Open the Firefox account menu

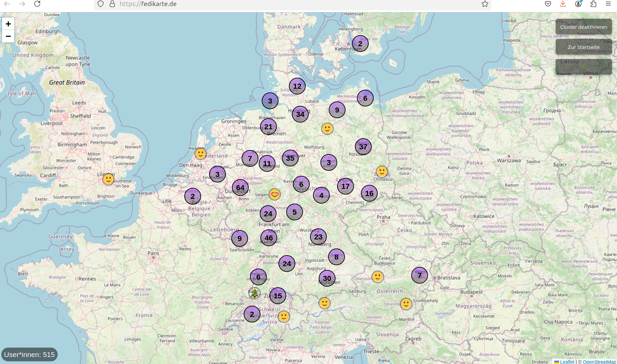[578, 4]
